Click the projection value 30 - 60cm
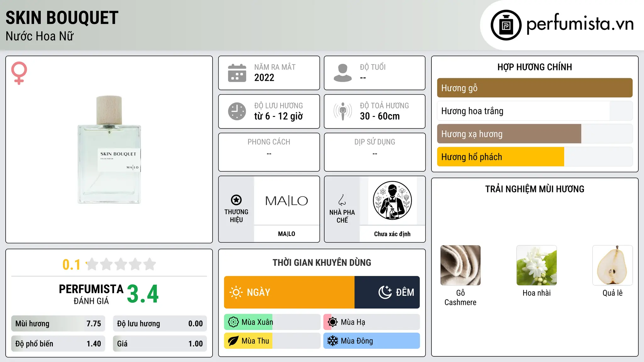This screenshot has width=644, height=362. 380,116
